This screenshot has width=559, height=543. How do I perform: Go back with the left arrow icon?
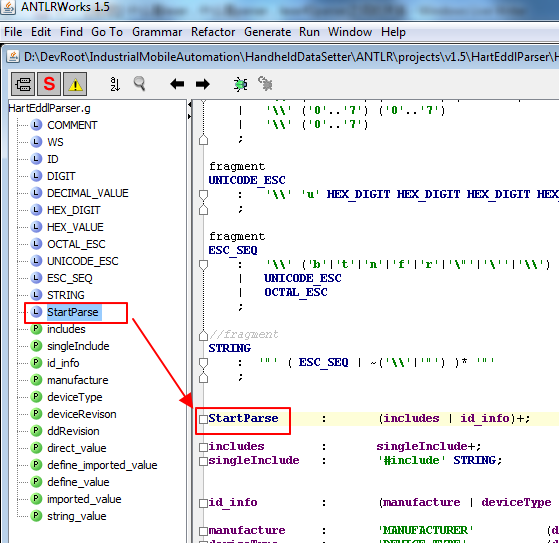click(x=177, y=84)
